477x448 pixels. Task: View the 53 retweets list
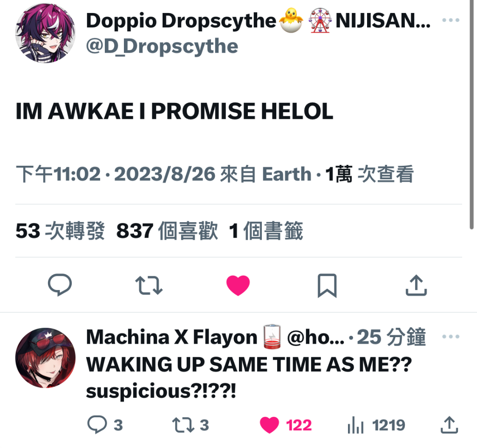click(x=60, y=231)
